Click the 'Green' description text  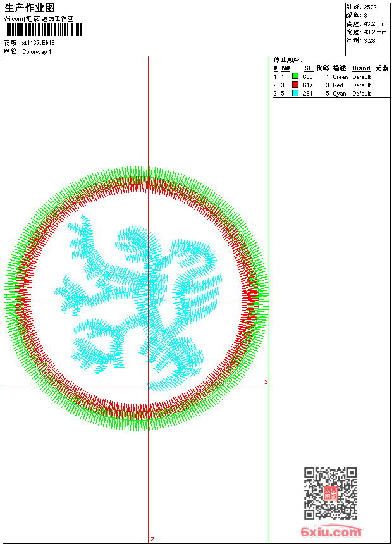(340, 77)
